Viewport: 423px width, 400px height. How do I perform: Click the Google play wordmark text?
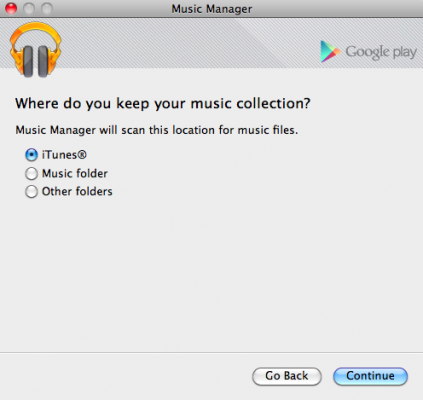[x=381, y=52]
